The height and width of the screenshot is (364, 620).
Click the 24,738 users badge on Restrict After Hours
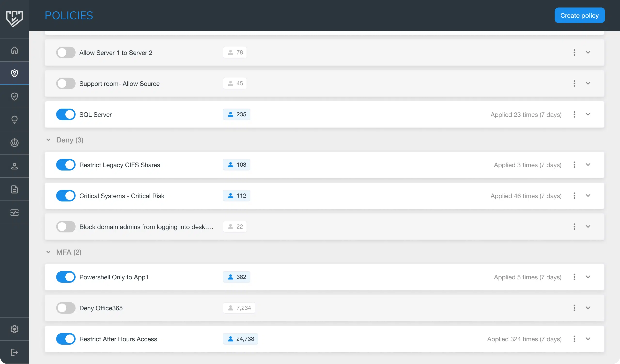(x=240, y=339)
